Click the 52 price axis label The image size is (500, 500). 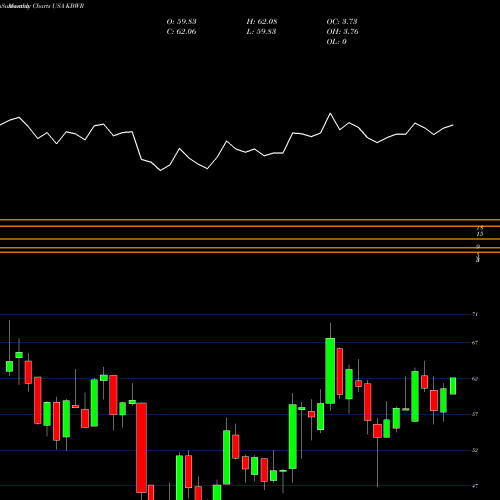tap(475, 450)
